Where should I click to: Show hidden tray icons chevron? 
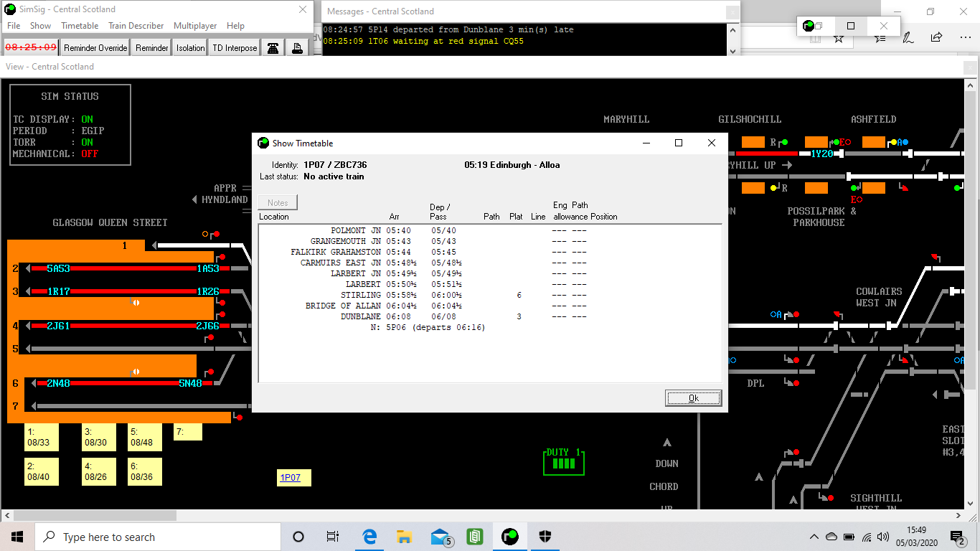click(814, 537)
